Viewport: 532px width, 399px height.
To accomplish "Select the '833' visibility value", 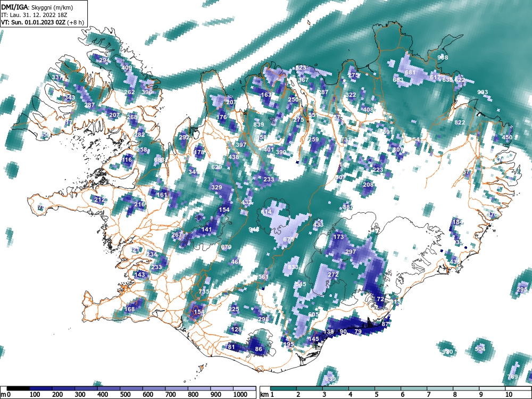I will tap(293, 267).
